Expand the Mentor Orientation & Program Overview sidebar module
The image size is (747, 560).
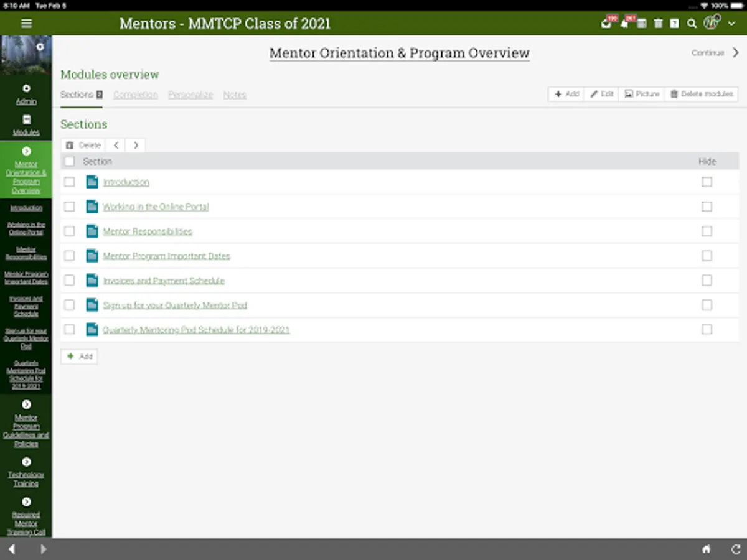[26, 151]
